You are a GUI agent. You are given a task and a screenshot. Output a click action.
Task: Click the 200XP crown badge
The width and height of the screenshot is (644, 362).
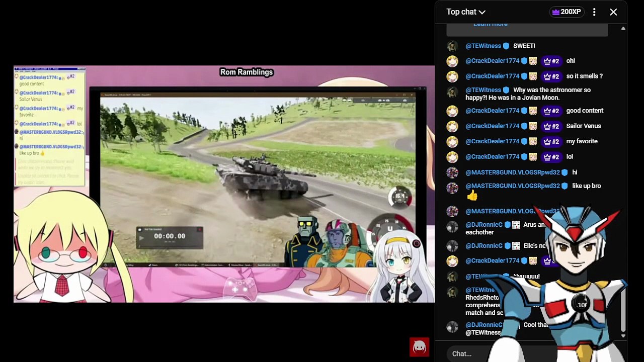pos(567,12)
